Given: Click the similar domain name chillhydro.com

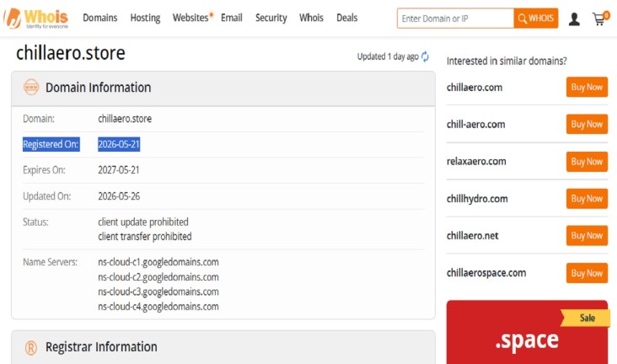Looking at the screenshot, I should (477, 199).
